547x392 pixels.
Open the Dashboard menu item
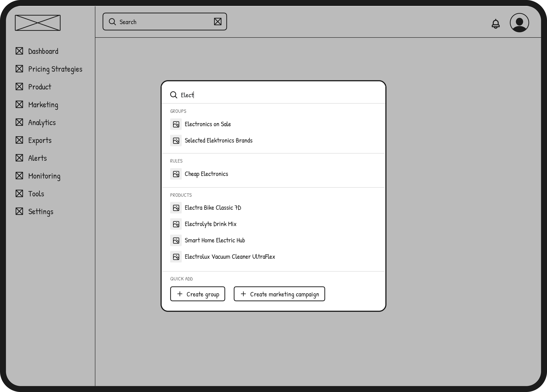point(43,51)
